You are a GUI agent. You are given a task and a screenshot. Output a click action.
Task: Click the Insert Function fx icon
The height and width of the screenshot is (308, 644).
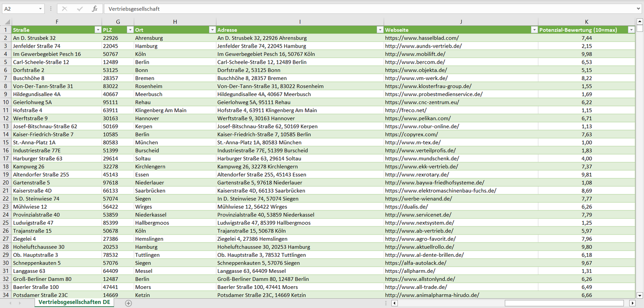pos(94,9)
